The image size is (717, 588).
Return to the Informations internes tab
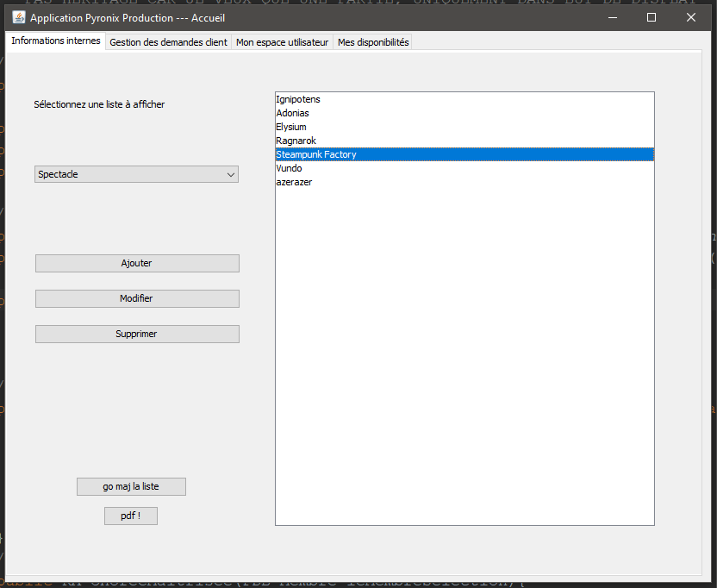pyautogui.click(x=55, y=41)
